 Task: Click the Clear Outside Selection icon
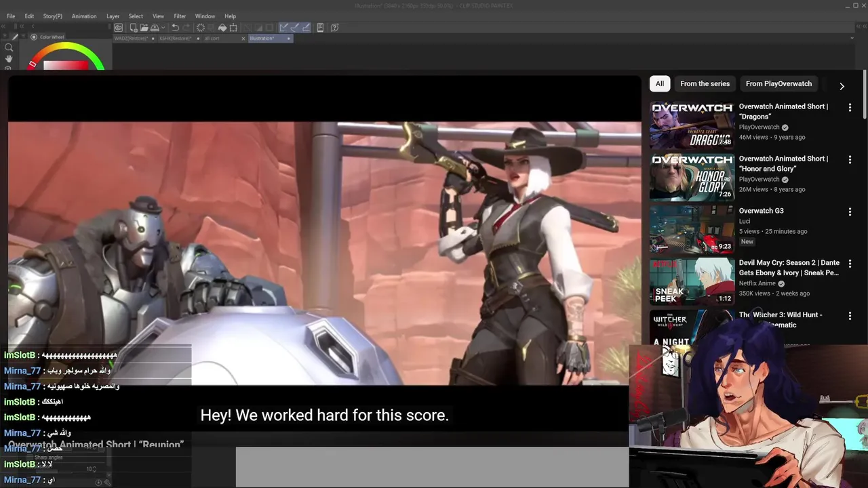[211, 28]
